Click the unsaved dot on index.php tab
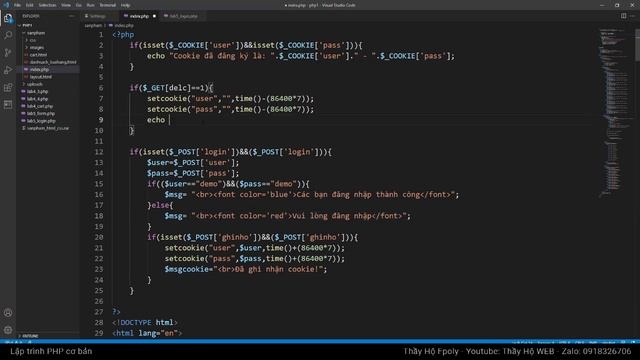This screenshot has width=640, height=360. point(154,16)
